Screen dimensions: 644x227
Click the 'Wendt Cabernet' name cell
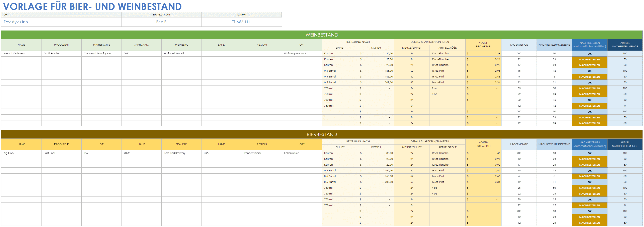coord(21,54)
